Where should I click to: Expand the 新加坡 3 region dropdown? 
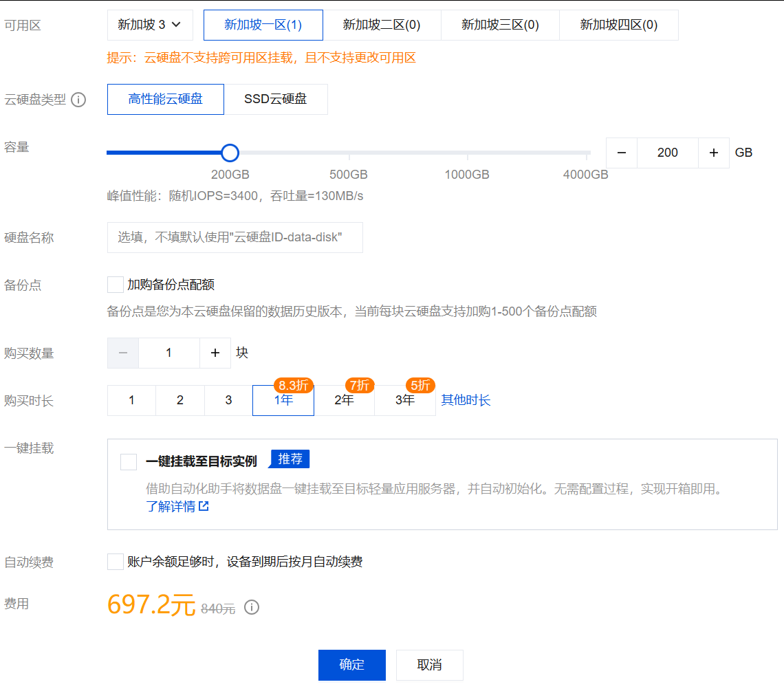click(150, 25)
